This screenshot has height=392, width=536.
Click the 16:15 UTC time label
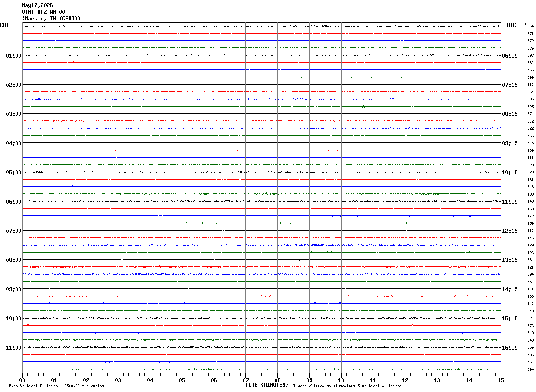click(510, 348)
